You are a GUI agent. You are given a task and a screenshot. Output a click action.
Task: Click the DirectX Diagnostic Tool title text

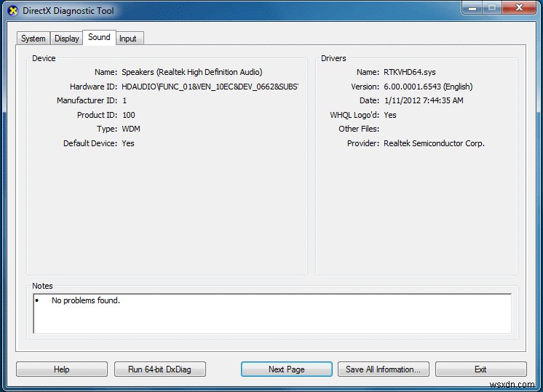pos(68,11)
